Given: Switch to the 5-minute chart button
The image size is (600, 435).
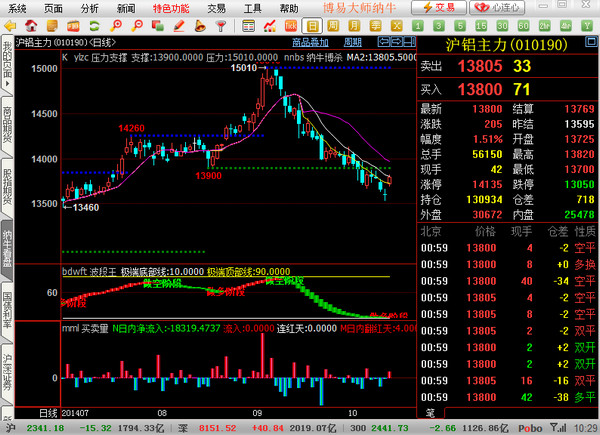Looking at the screenshot, I should (460, 26).
